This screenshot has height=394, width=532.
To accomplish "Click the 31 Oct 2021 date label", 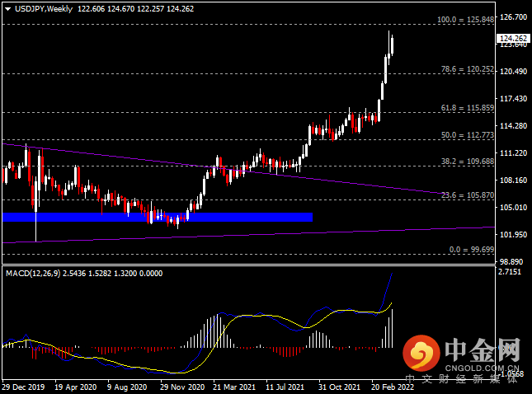I will pyautogui.click(x=339, y=387).
